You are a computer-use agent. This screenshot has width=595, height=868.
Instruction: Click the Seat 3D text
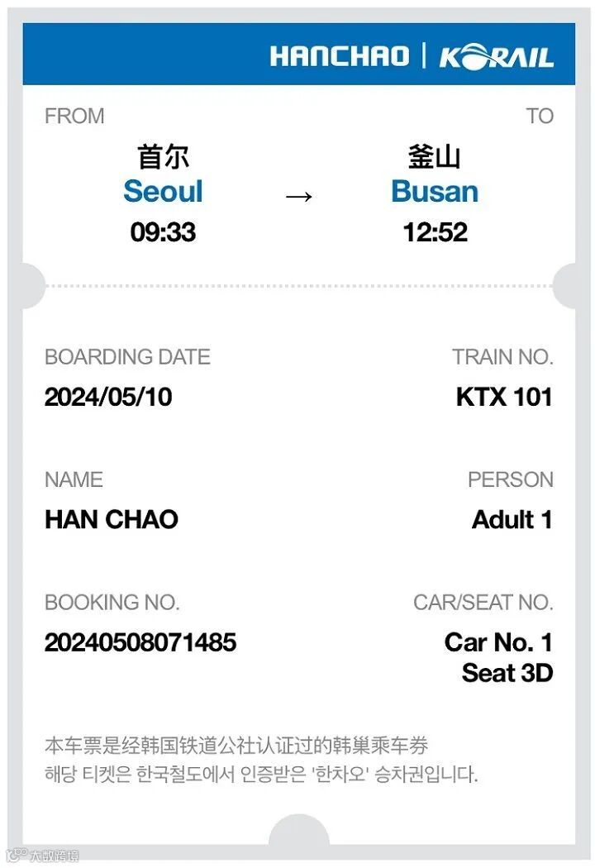pos(507,673)
